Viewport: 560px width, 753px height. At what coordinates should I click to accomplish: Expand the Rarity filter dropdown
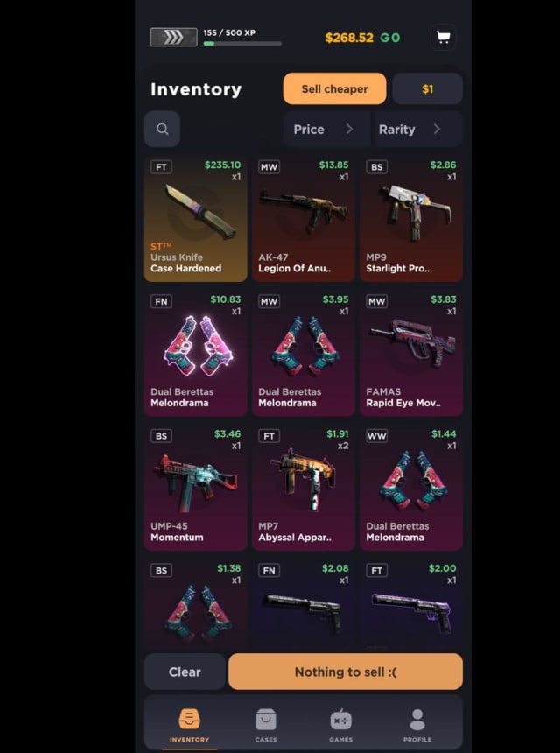(417, 130)
